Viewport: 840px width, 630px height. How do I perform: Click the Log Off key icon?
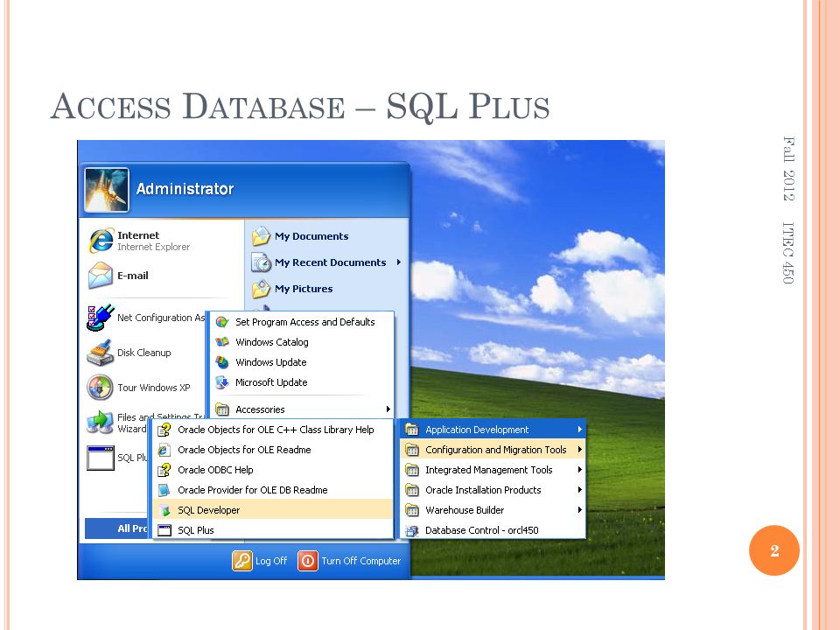[x=242, y=561]
